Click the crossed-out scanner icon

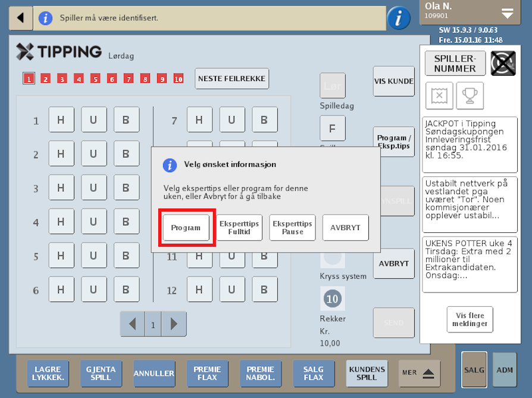coord(503,64)
